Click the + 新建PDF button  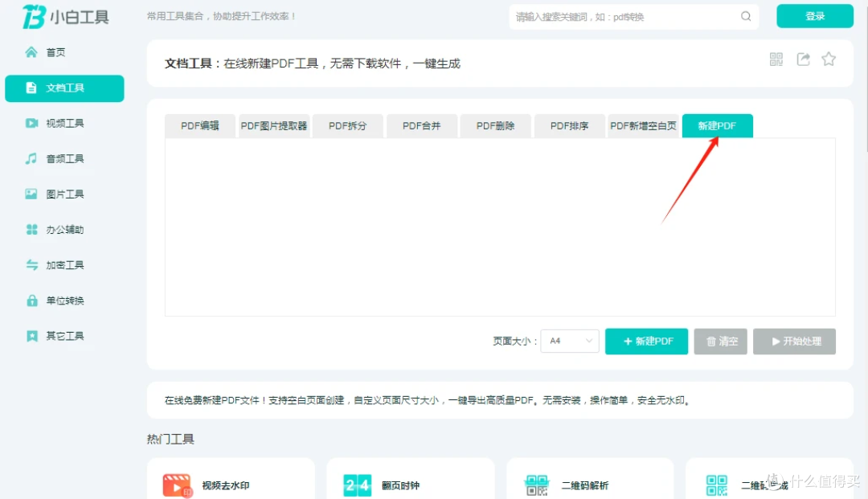point(646,342)
